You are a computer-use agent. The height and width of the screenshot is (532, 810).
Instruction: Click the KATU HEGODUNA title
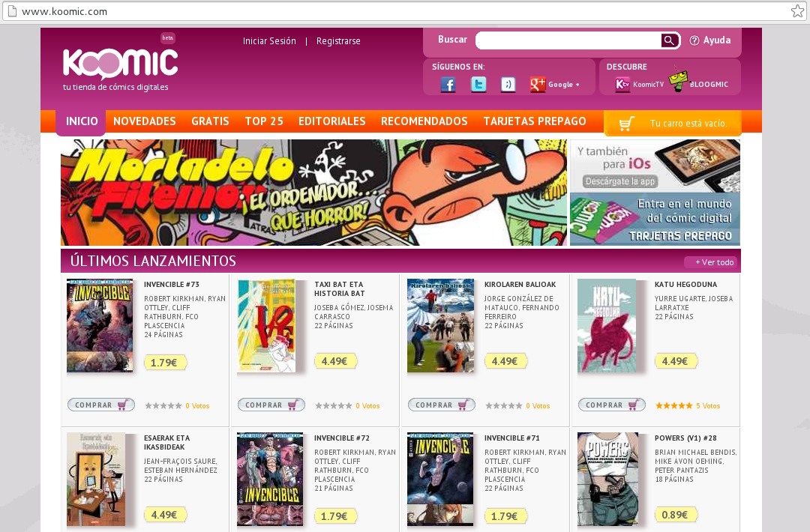click(686, 284)
